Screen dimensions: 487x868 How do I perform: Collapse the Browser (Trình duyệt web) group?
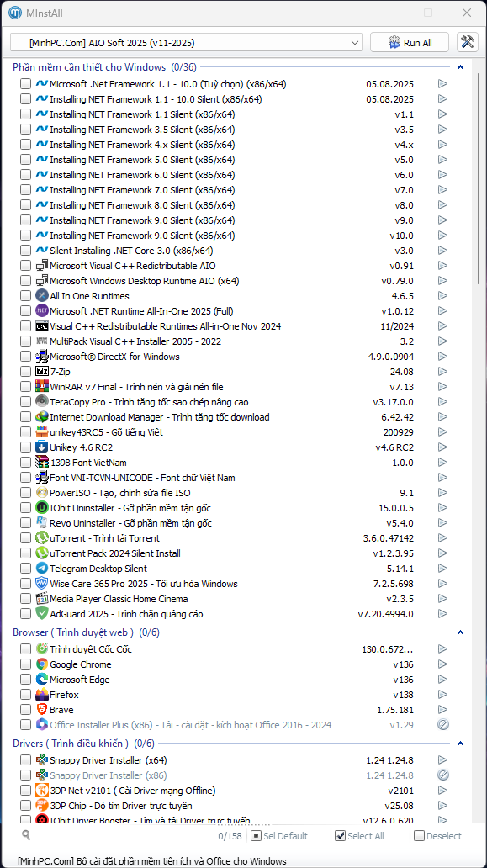tap(460, 632)
